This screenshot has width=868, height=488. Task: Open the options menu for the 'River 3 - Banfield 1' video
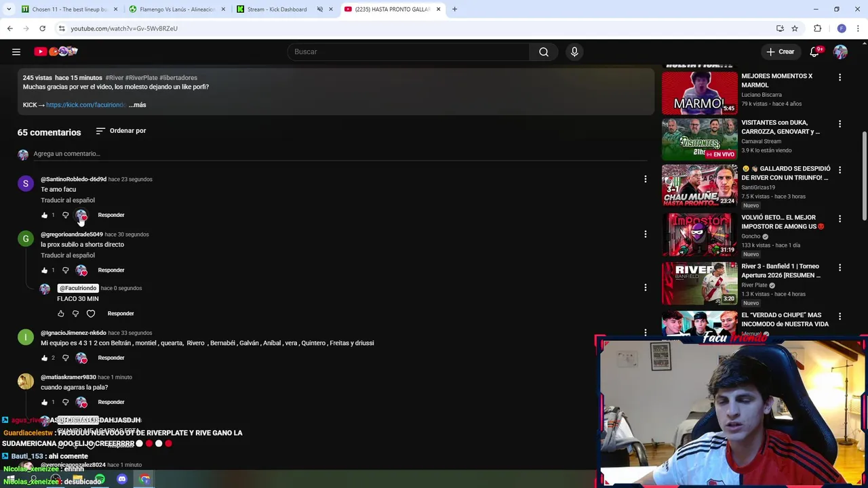click(840, 268)
